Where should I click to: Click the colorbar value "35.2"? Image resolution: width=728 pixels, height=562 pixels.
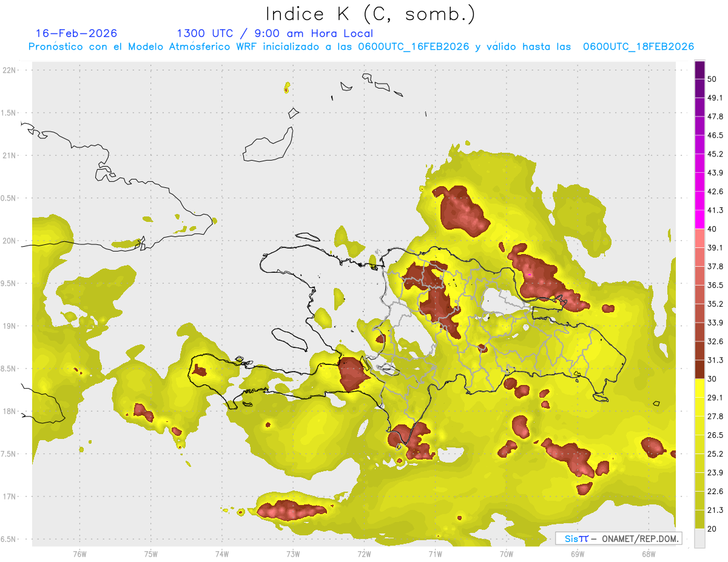click(715, 304)
